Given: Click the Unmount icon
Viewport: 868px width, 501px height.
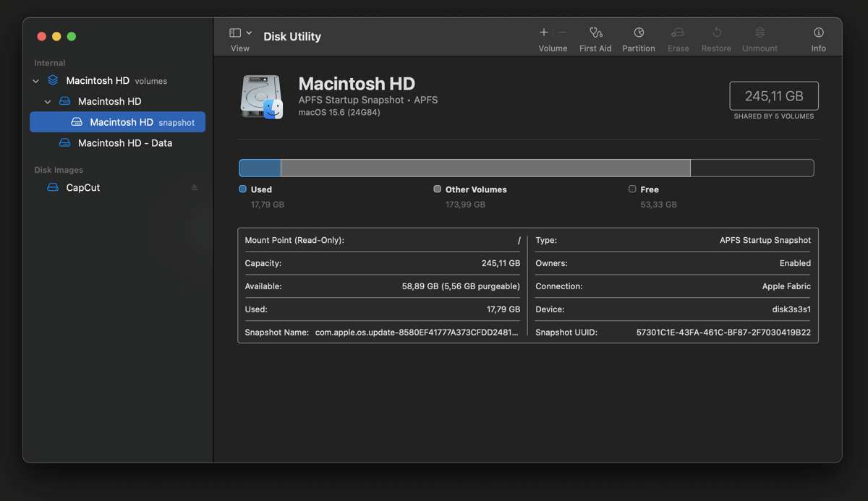Looking at the screenshot, I should coord(759,36).
